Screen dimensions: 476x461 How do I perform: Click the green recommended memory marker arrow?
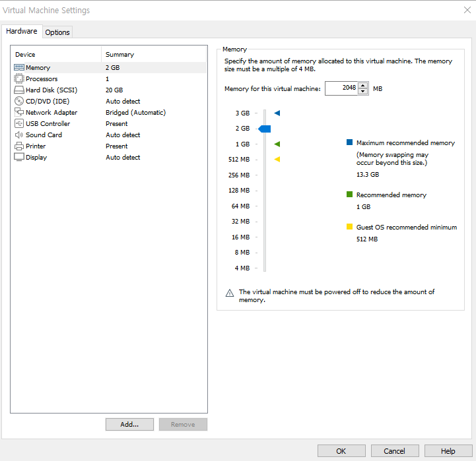click(277, 144)
